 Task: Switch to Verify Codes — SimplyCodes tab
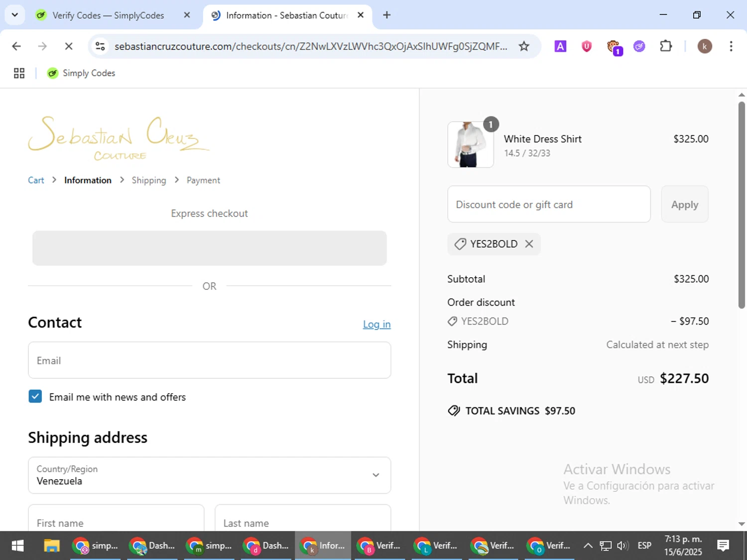point(108,15)
